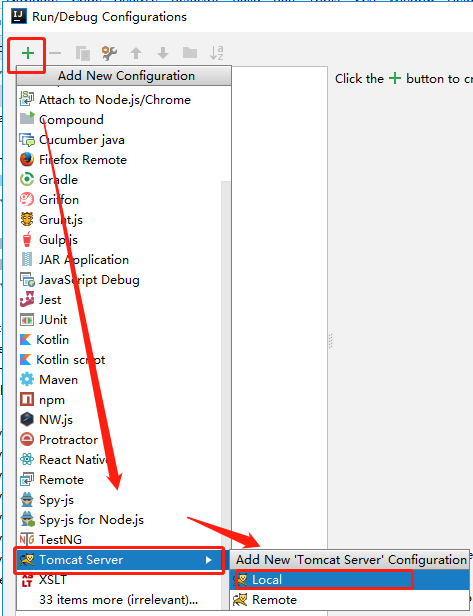473x616 pixels.
Task: Click Add New 'Tomcat Server' Configuration header
Action: point(351,559)
